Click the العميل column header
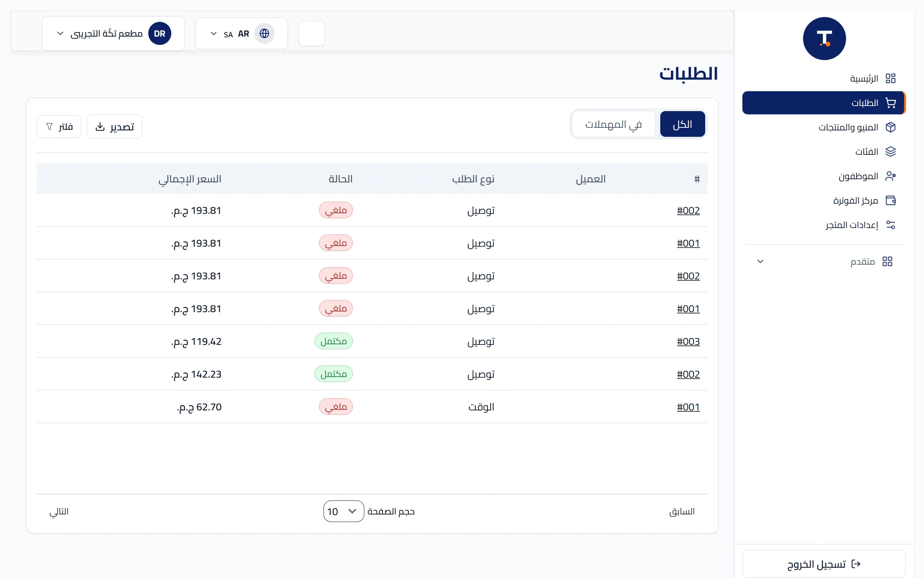This screenshot has width=924, height=578. (x=591, y=179)
